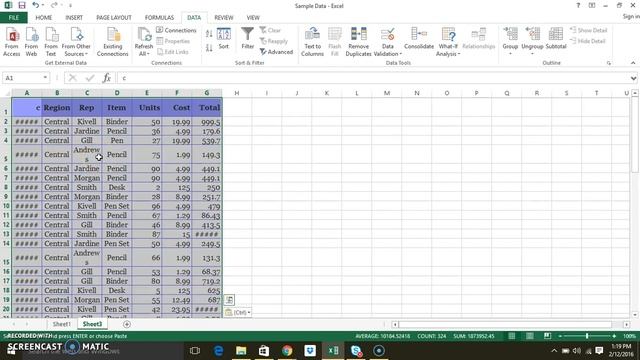
Task: Open the Name Box dropdown
Action: (x=45, y=78)
